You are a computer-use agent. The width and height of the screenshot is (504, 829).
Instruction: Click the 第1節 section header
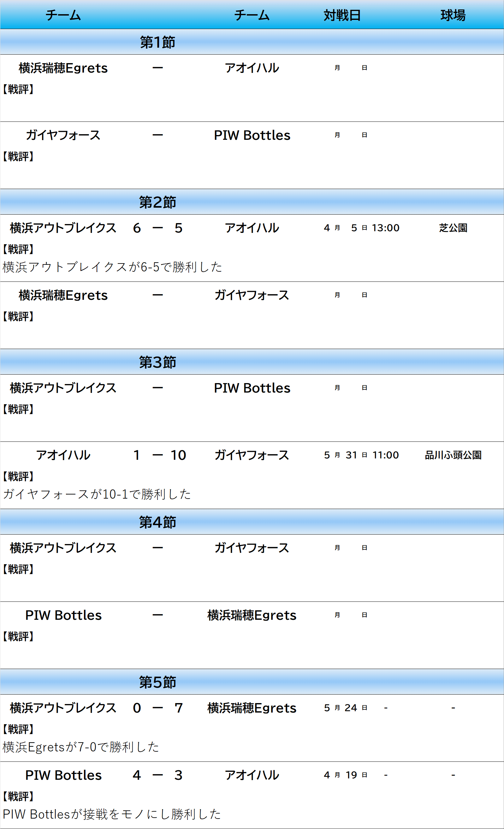252,42
